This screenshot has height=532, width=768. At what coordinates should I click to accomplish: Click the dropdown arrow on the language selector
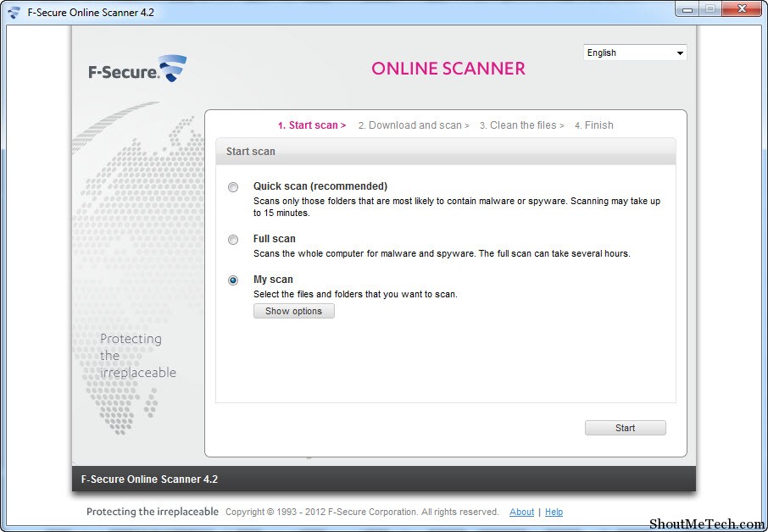point(679,53)
